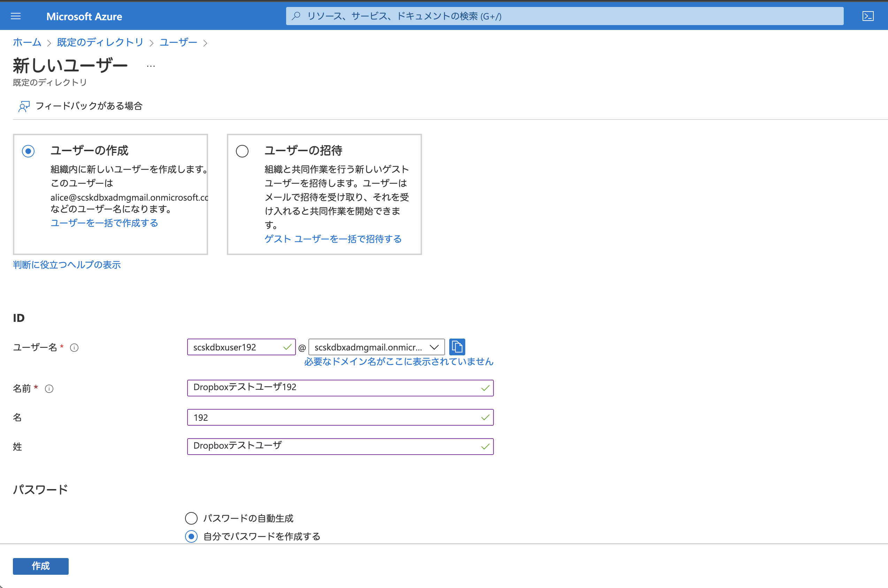
Task: Click the 姓 field Dropboxテストユーザ
Action: click(x=340, y=447)
